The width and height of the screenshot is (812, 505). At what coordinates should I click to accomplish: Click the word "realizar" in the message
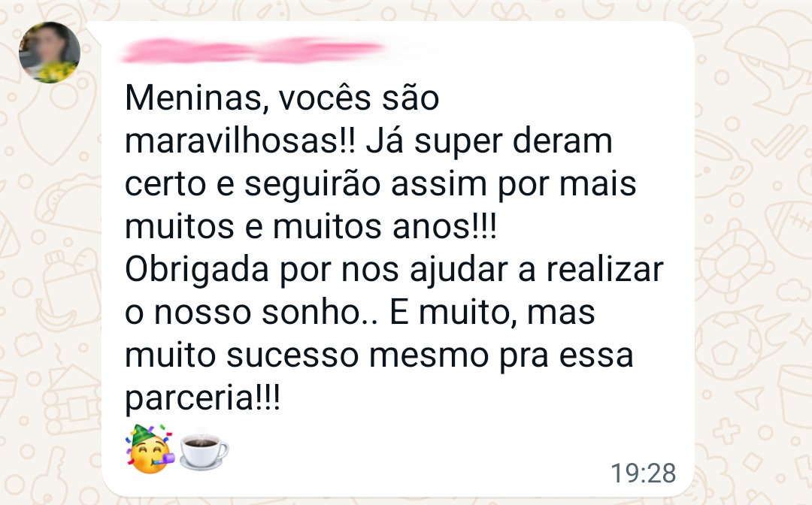(x=605, y=269)
